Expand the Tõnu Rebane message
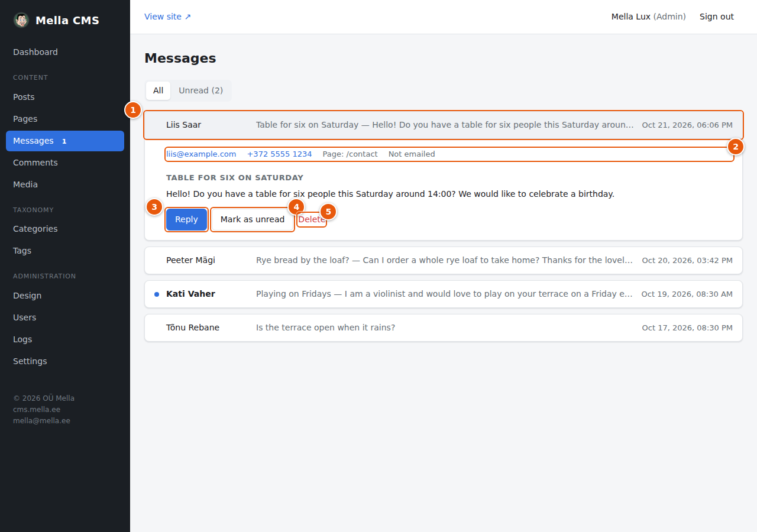Viewport: 757px width, 532px height. 444,327
